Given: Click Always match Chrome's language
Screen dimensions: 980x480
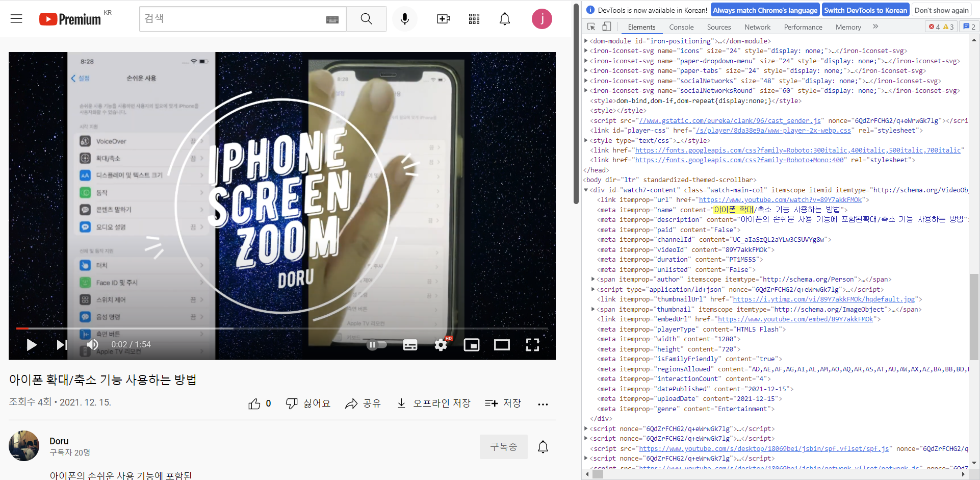Looking at the screenshot, I should 765,10.
